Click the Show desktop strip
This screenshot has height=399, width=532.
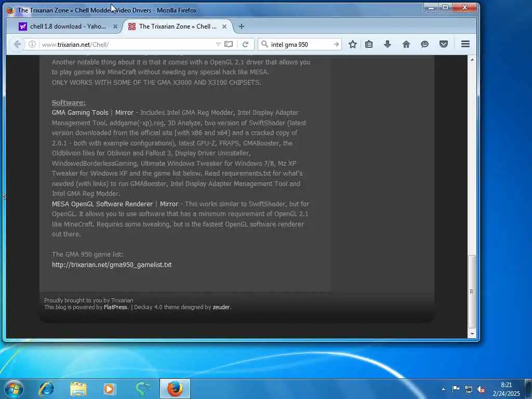528,389
